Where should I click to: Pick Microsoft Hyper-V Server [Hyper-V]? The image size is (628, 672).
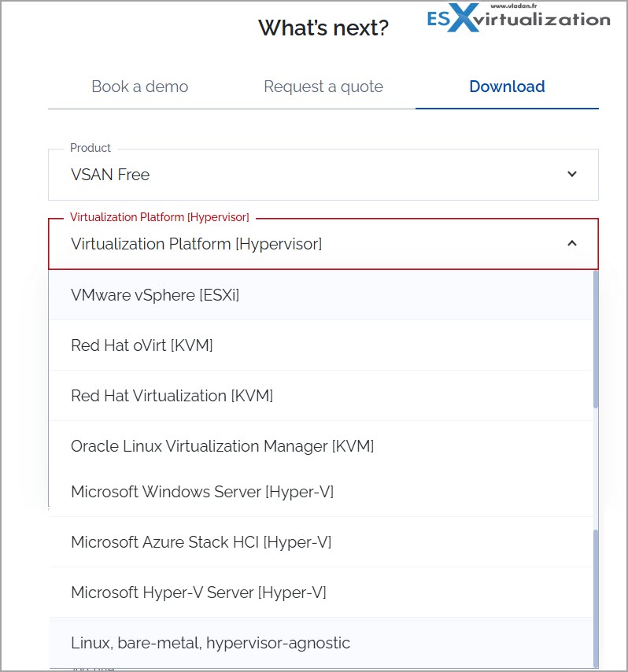(320, 593)
